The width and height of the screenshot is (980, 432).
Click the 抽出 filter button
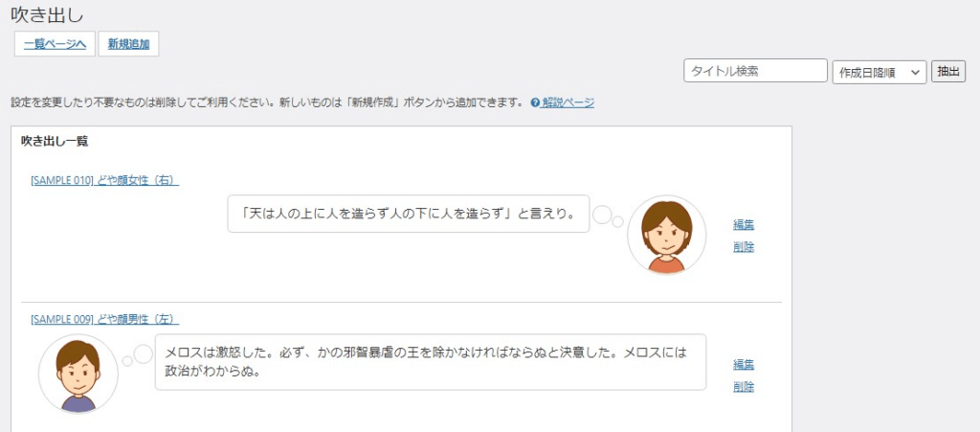948,71
